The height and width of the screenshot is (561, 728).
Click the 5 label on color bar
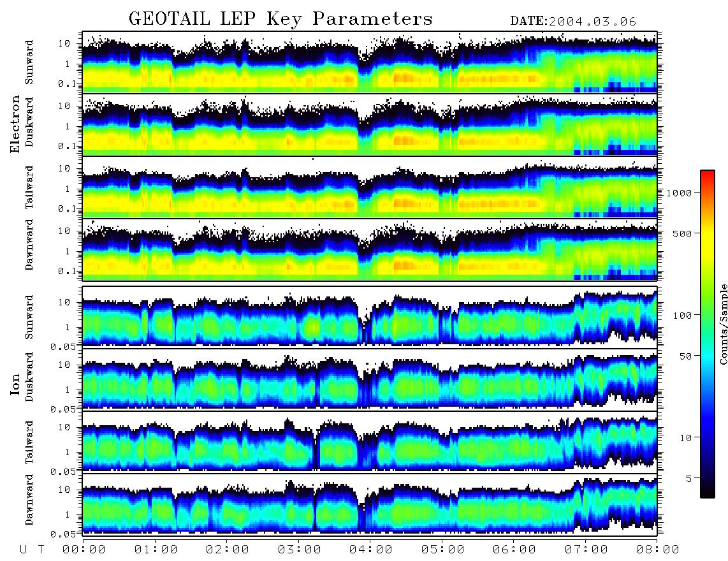tap(689, 479)
